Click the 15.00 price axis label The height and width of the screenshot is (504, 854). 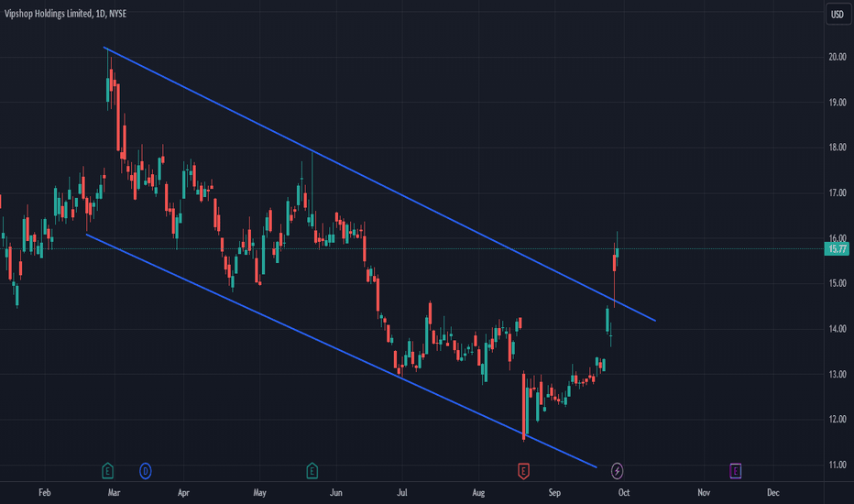coord(838,283)
